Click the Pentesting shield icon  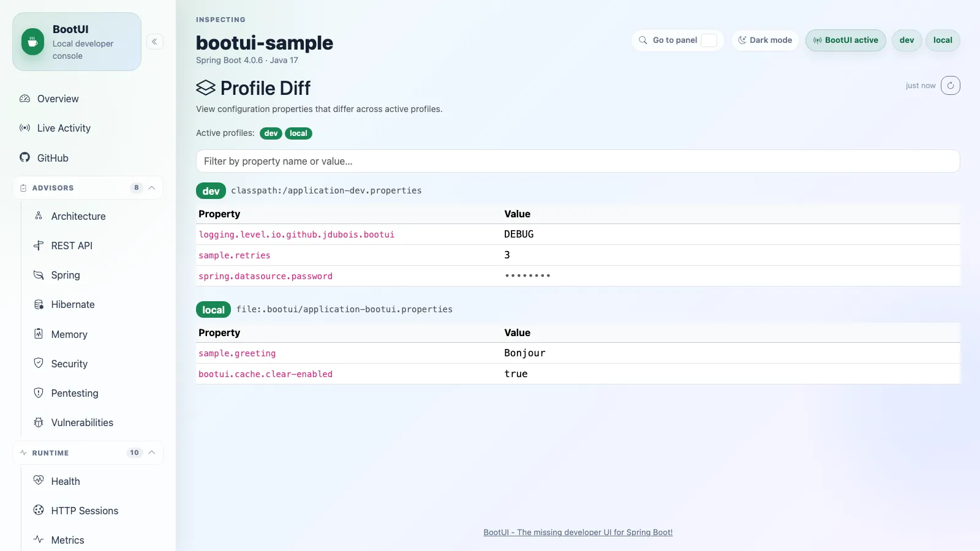coord(39,392)
